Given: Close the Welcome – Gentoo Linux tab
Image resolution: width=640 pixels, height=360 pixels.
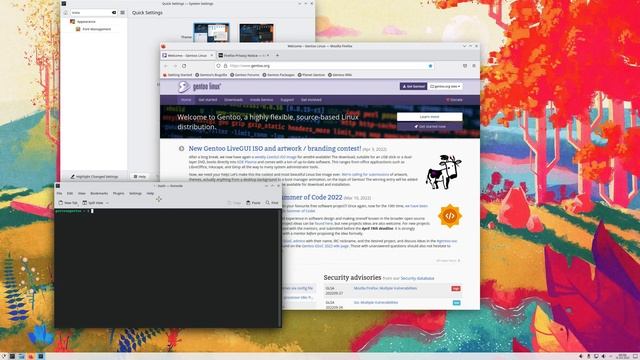Looking at the screenshot, I should (x=211, y=55).
